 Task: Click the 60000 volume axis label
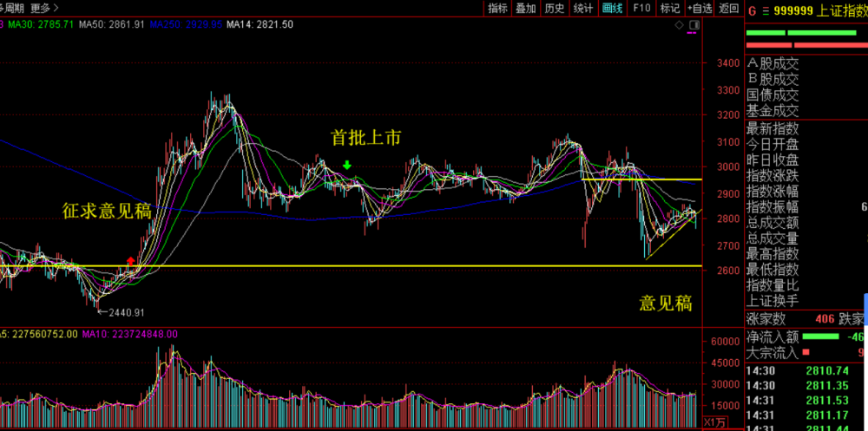(723, 342)
